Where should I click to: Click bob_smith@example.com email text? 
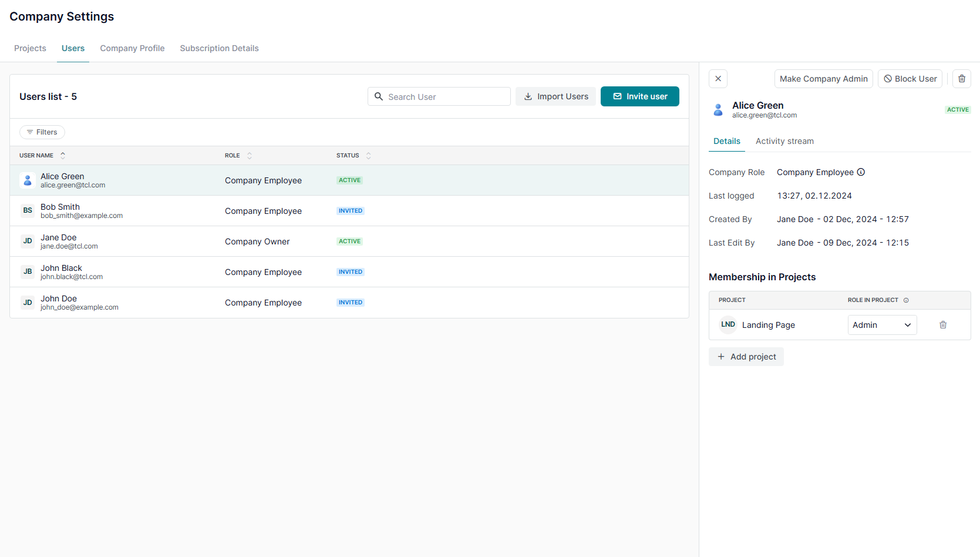point(82,216)
